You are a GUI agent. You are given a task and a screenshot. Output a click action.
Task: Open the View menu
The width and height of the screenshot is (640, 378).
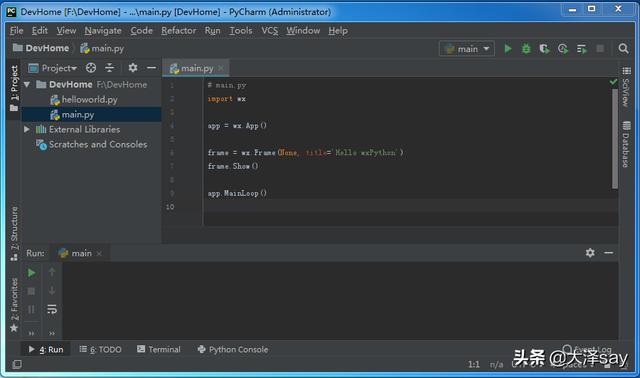[x=66, y=31]
